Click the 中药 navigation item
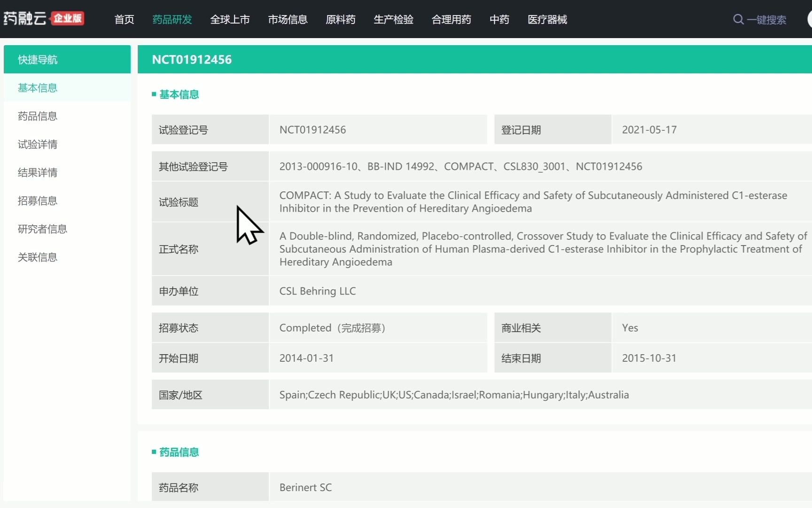The image size is (812, 508). 499,19
